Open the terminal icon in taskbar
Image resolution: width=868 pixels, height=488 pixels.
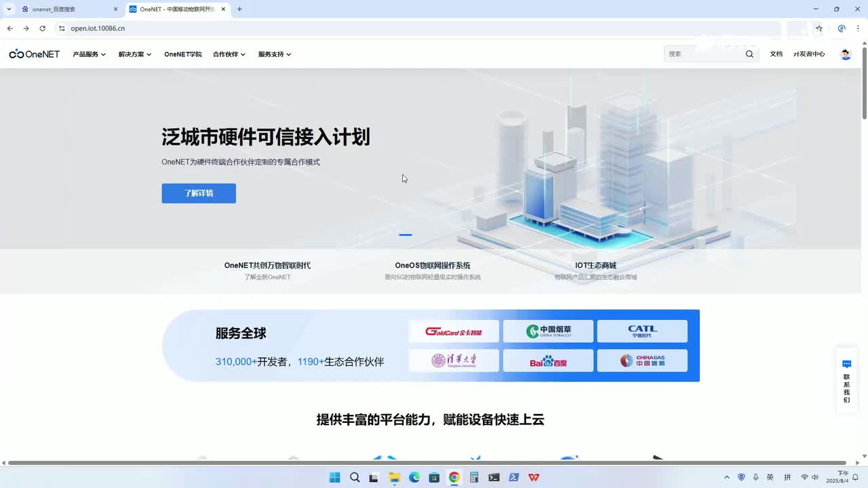(494, 477)
